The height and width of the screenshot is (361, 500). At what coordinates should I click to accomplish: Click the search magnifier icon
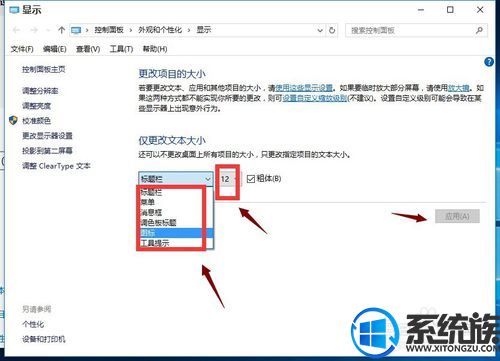479,30
